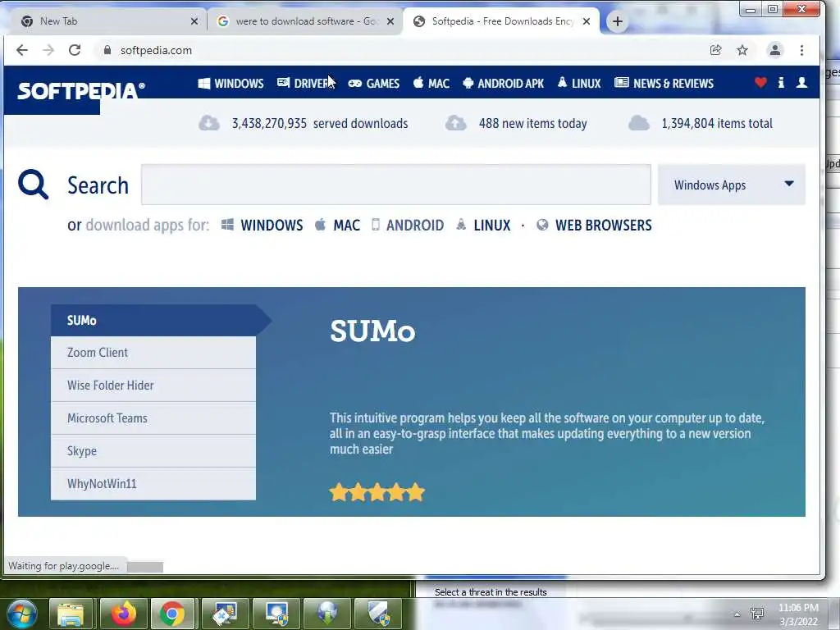
Task: Close the Google search tab
Action: [x=390, y=21]
